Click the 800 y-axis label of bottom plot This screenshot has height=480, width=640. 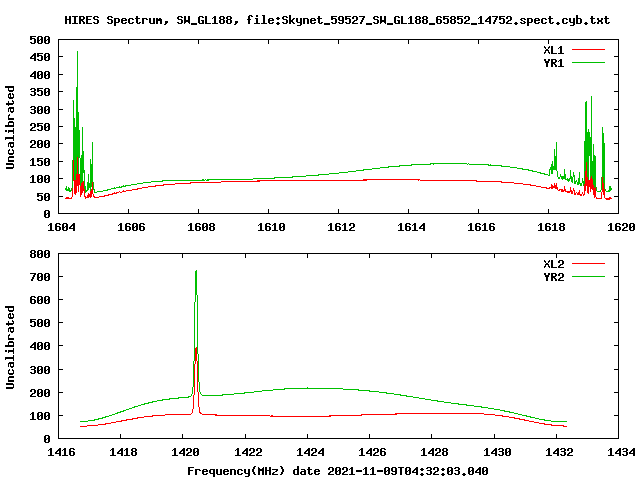(x=40, y=254)
